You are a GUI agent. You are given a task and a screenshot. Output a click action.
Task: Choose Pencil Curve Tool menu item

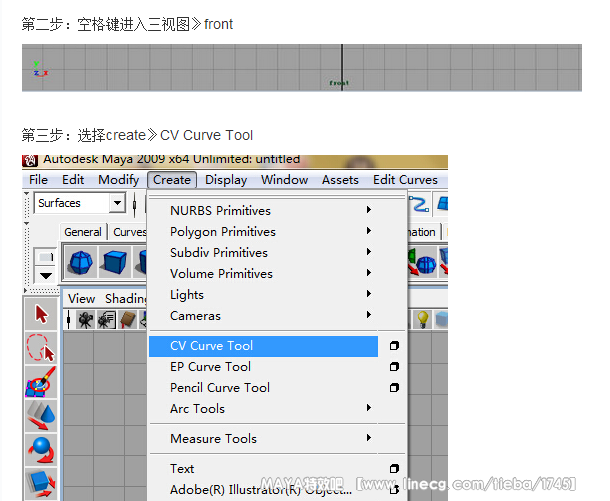[263, 388]
